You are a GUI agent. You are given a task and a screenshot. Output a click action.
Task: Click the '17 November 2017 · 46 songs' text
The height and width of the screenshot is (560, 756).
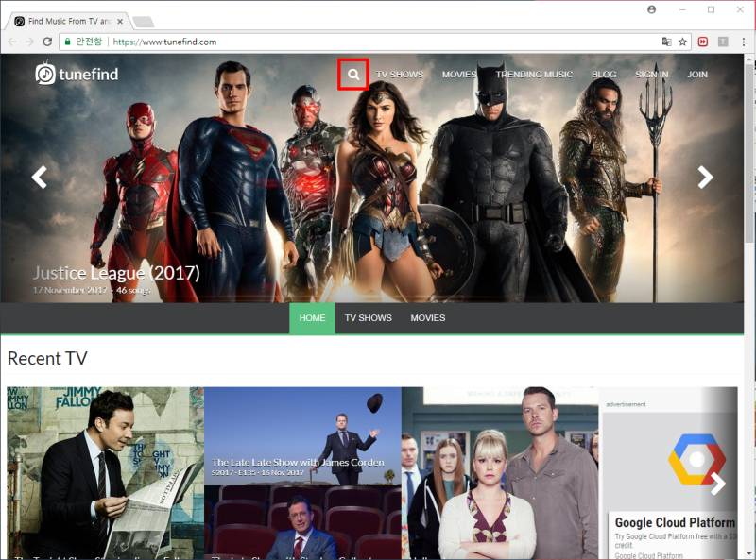pos(92,290)
